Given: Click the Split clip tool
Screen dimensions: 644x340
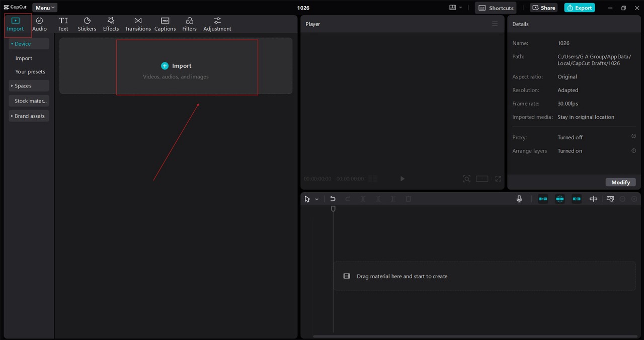Looking at the screenshot, I should click(x=363, y=199).
